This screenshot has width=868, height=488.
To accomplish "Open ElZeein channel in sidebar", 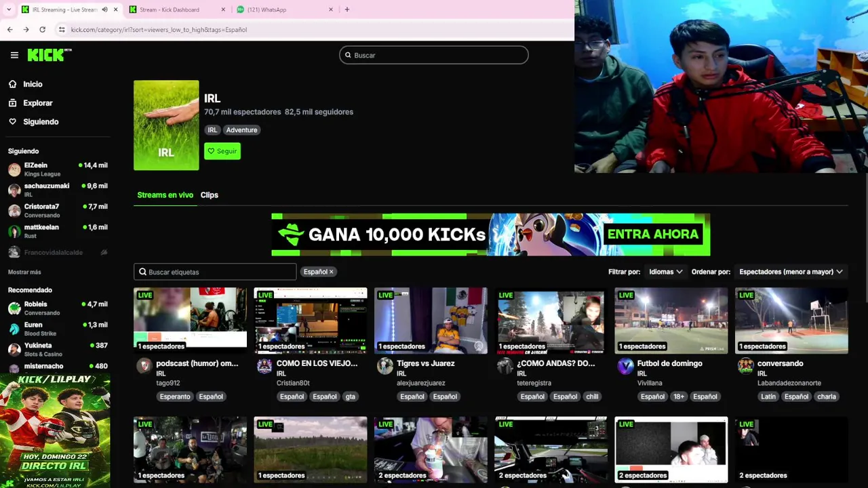I will coord(58,169).
